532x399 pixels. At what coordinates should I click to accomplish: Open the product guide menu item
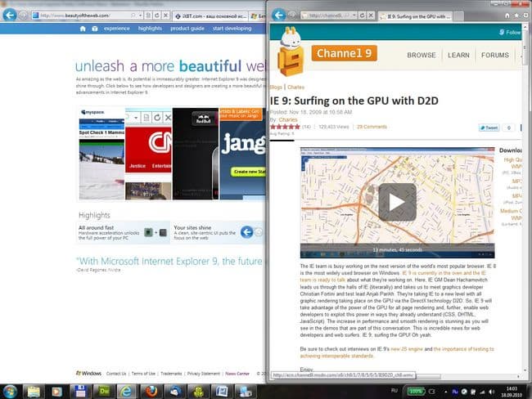[x=187, y=29]
